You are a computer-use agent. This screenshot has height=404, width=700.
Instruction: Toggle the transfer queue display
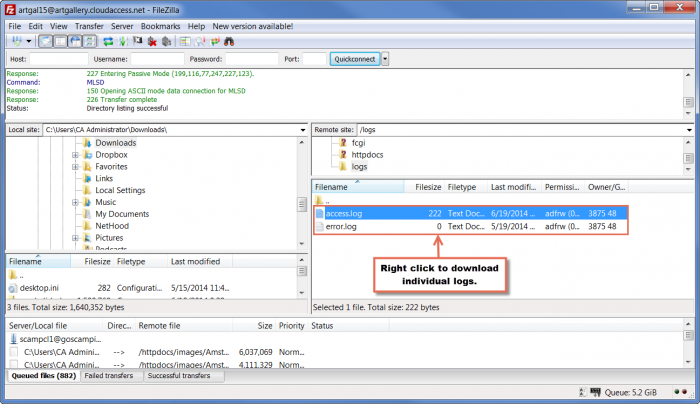pos(90,42)
